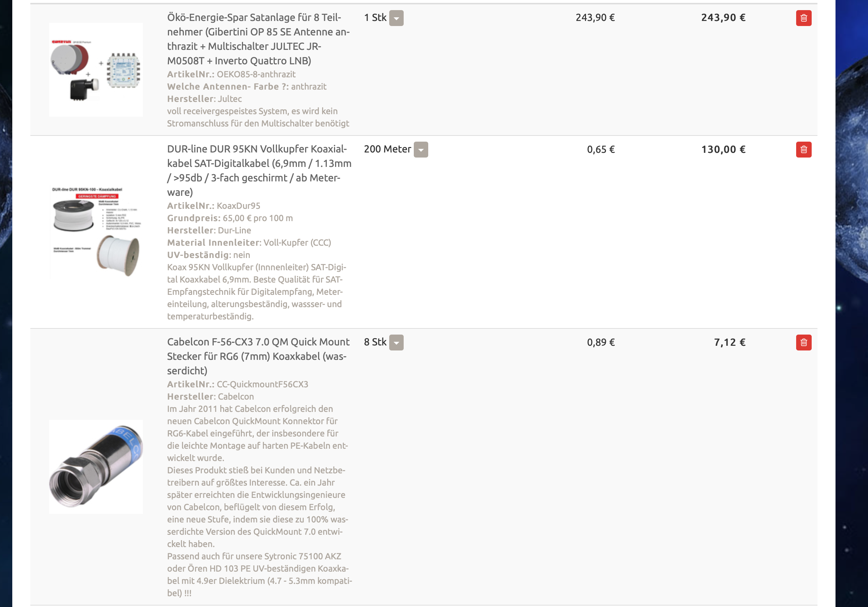Click the Hersteller: Cabelcon line

pos(211,397)
